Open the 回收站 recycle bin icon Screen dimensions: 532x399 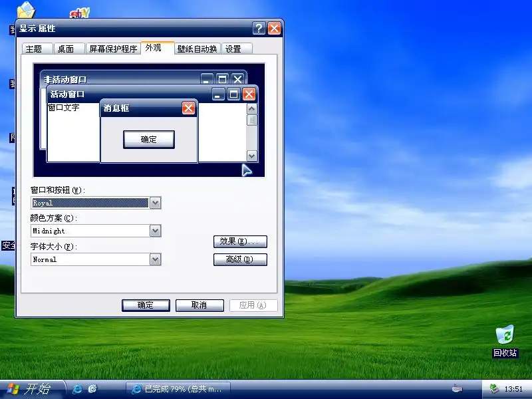coord(505,341)
